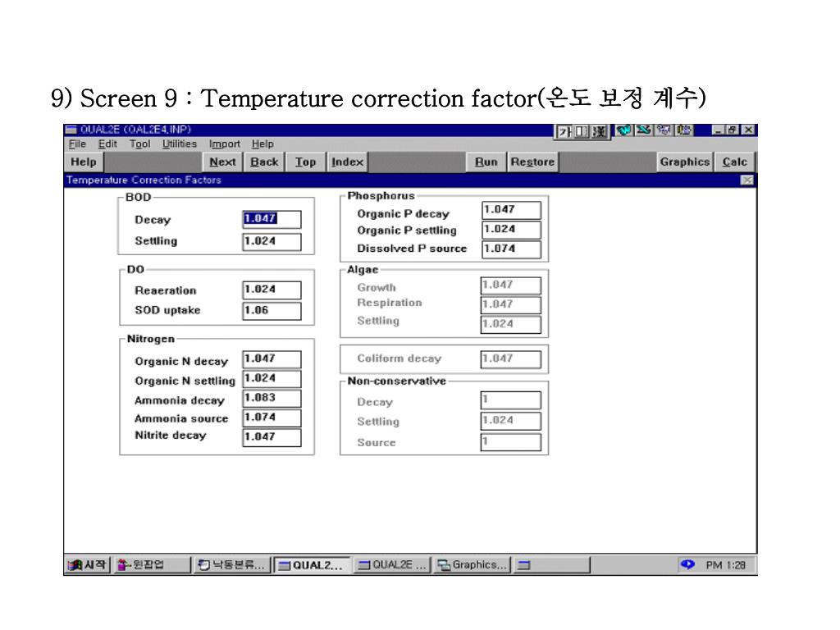The height and width of the screenshot is (630, 840).
Task: Click the Dissolved P source field
Action: pyautogui.click(x=511, y=249)
